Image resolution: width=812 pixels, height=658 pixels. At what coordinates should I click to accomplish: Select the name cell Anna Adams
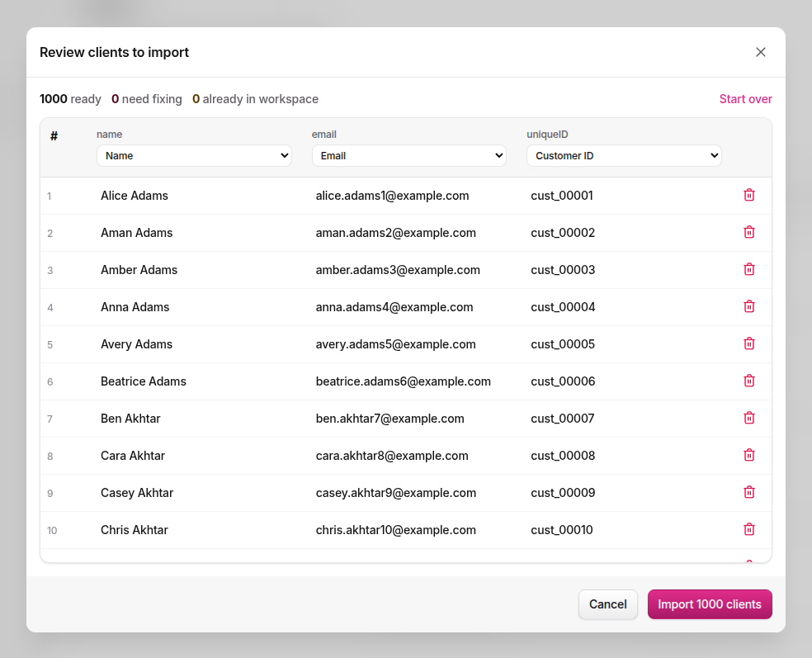point(135,307)
